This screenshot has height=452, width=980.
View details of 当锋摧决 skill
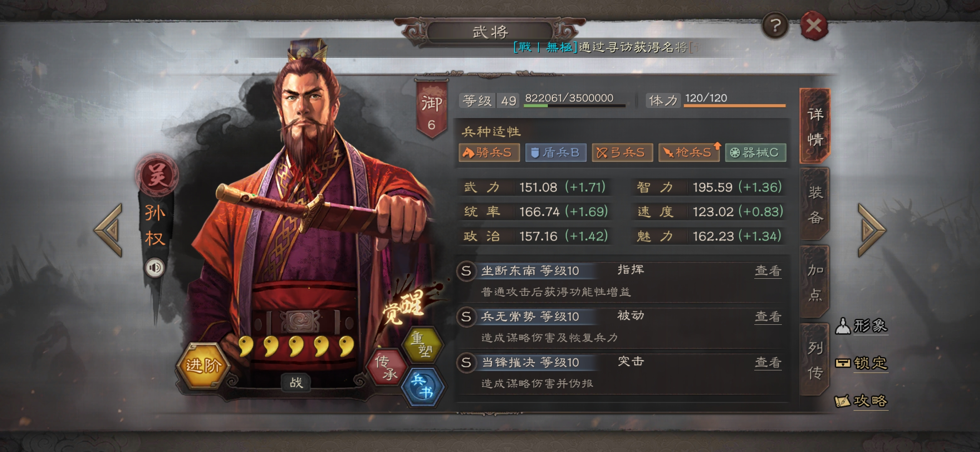click(x=768, y=362)
